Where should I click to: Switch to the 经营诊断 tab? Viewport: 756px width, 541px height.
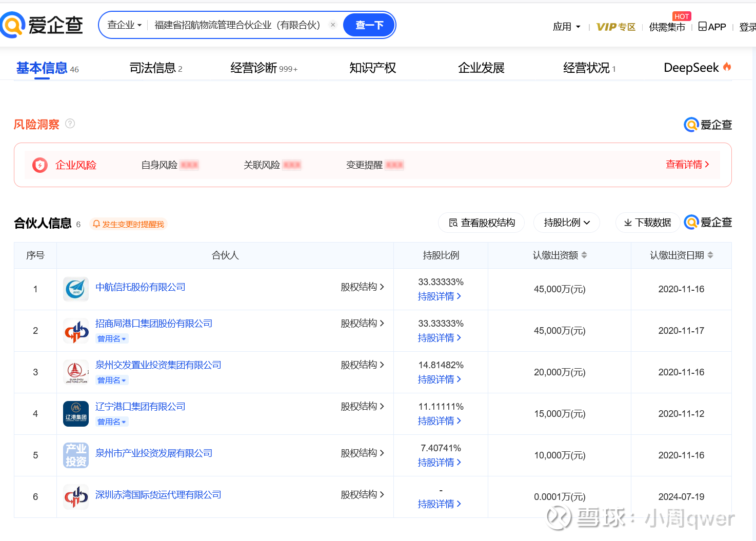pos(264,68)
